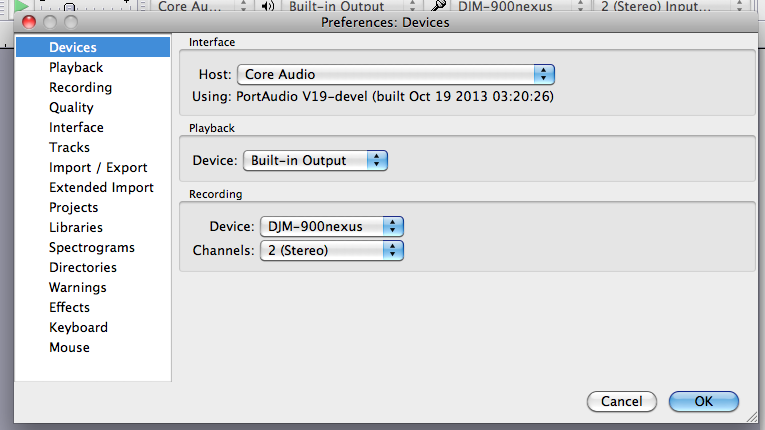Open toolbar Core Audio host dropdown
Screen dimensions: 765x430
click(200, 6)
